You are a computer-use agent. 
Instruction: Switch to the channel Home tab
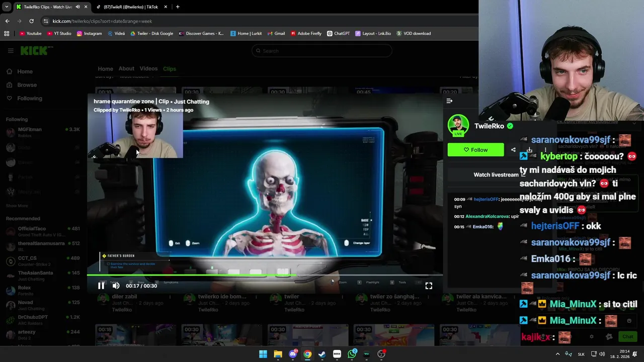pos(105,69)
